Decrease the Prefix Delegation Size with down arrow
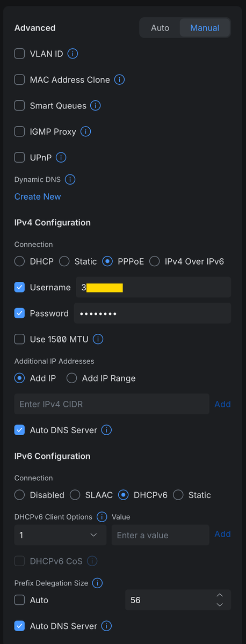This screenshot has height=644, width=246. point(219,605)
